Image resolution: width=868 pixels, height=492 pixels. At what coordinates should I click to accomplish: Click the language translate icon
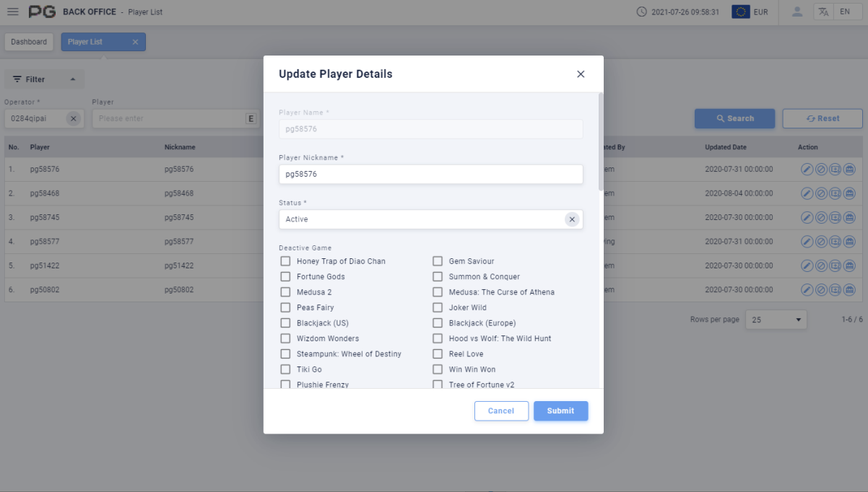coord(824,12)
